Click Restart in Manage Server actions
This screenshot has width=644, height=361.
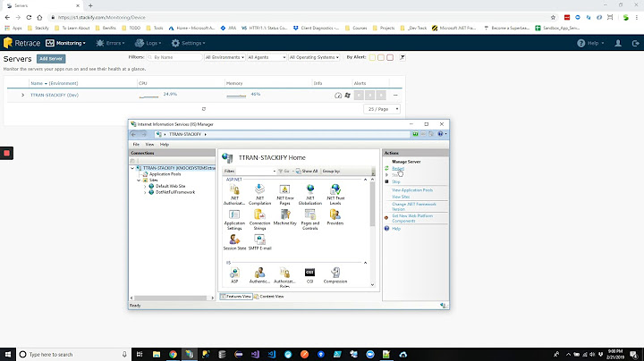tap(397, 168)
